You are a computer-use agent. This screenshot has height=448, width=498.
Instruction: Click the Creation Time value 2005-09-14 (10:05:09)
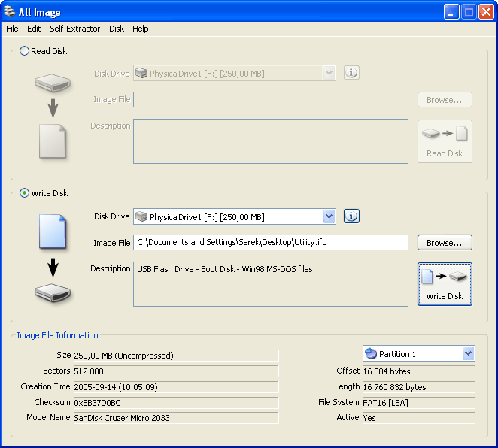(x=176, y=387)
